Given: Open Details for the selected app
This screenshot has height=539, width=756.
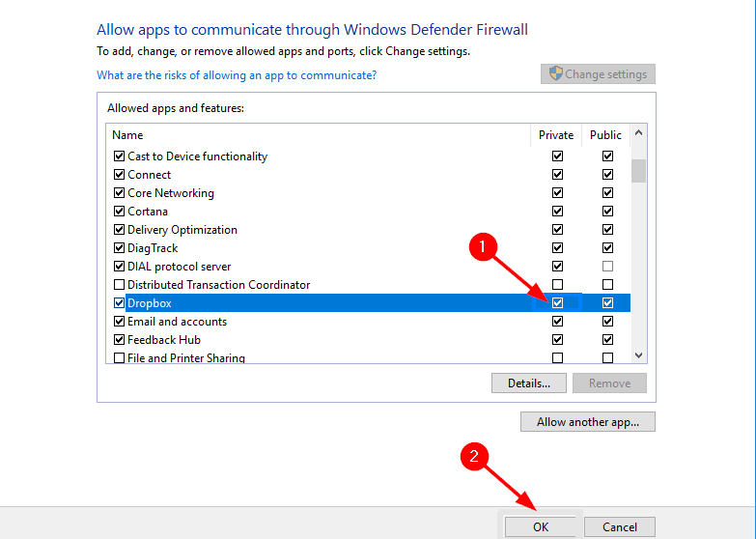Looking at the screenshot, I should pyautogui.click(x=528, y=383).
